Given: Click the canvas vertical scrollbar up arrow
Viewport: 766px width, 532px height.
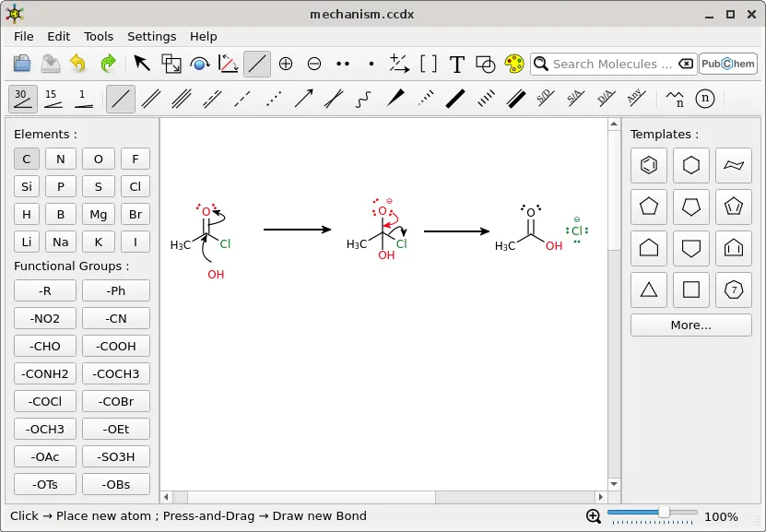Looking at the screenshot, I should (614, 124).
